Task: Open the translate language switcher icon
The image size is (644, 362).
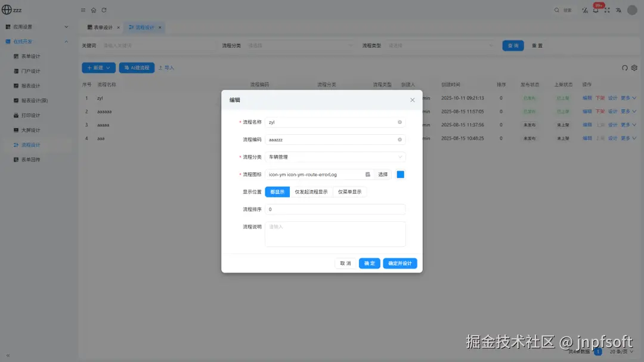Action: tap(618, 10)
